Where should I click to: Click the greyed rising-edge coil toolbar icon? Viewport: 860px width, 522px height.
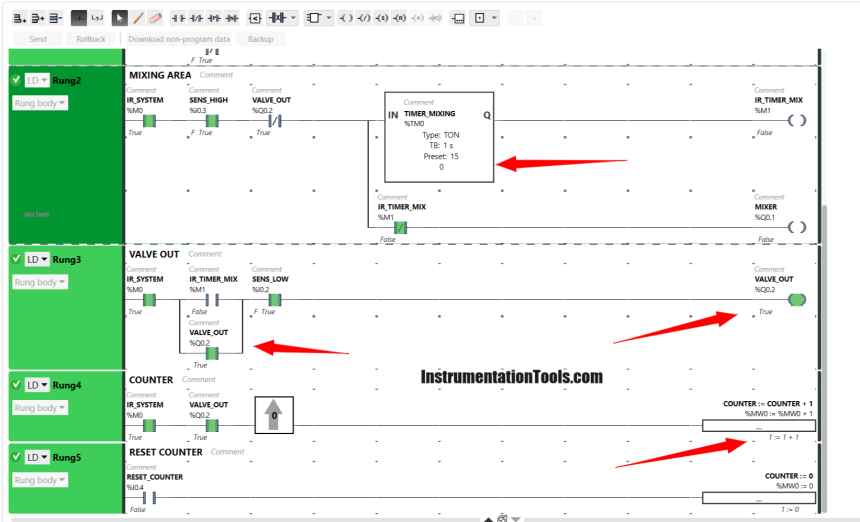coord(418,18)
